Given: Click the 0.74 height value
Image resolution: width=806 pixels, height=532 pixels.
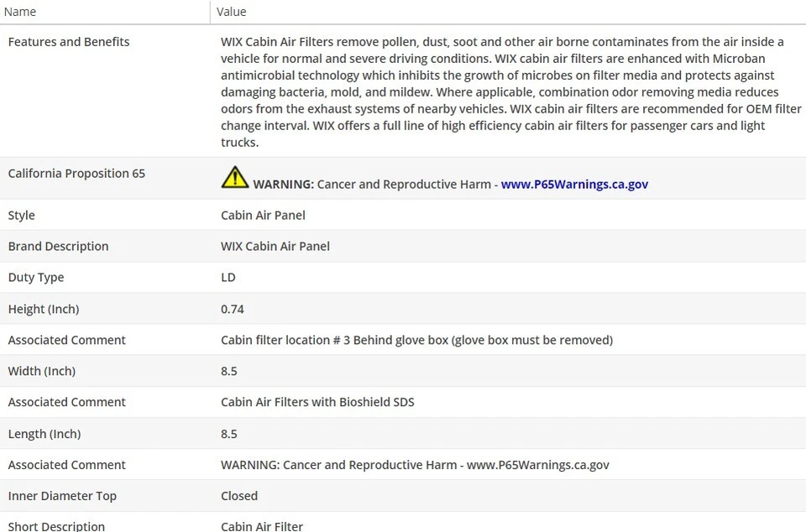Looking at the screenshot, I should (233, 309).
